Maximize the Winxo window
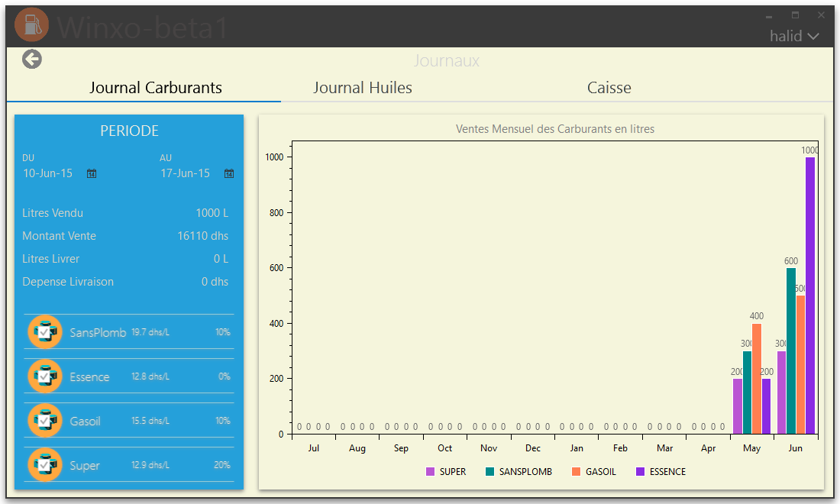Viewport: 840px width, 504px height. coord(796,15)
